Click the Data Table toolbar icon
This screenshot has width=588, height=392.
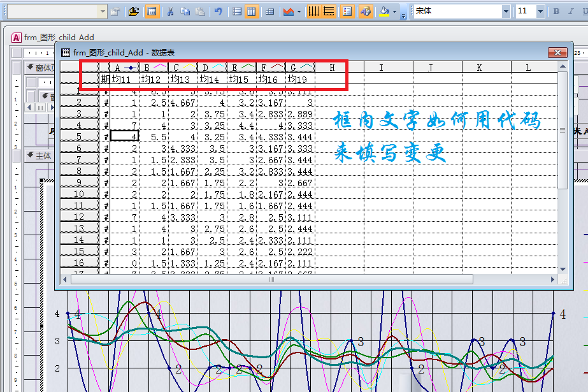click(x=269, y=11)
